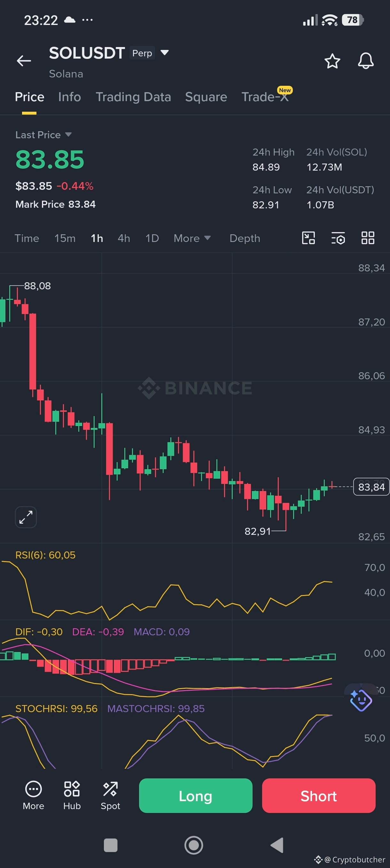390x868 pixels.
Task: Open the Square tab
Action: pos(206,97)
